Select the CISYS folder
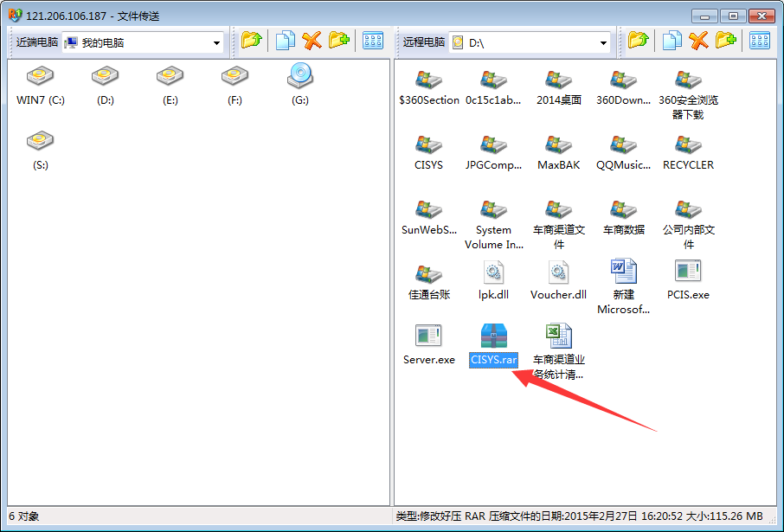Viewport: 784px width, 532px height. tap(428, 153)
